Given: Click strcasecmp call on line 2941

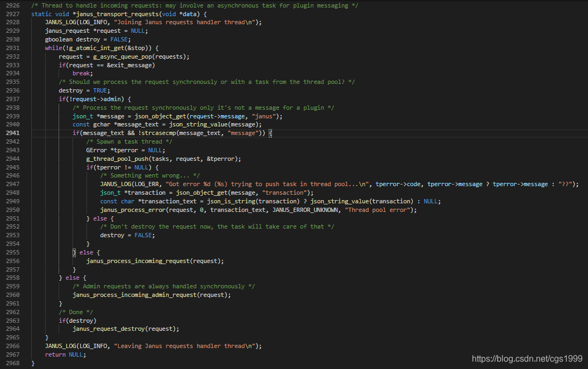Looking at the screenshot, I should 202,133.
